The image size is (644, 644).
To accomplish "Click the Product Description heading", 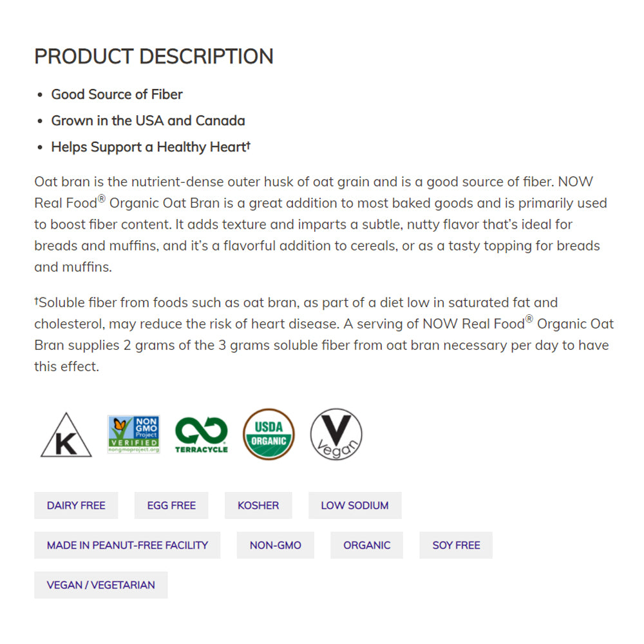I will click(x=154, y=57).
